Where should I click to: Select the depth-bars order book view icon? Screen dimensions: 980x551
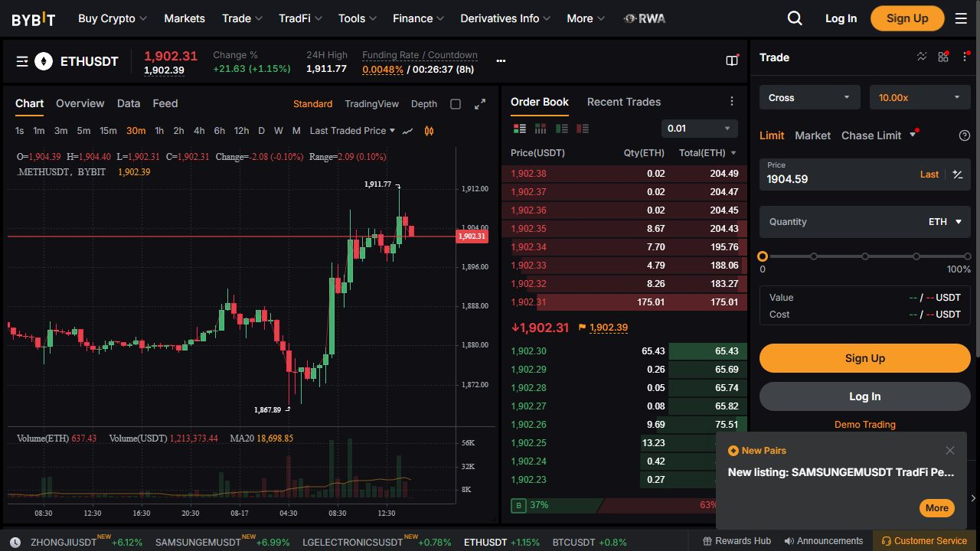[x=541, y=129]
